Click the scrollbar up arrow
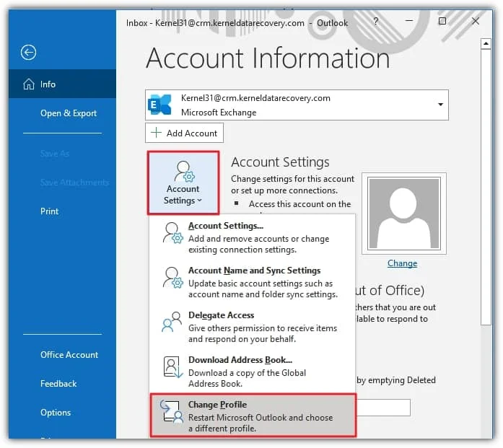The image size is (503, 448). click(x=486, y=43)
